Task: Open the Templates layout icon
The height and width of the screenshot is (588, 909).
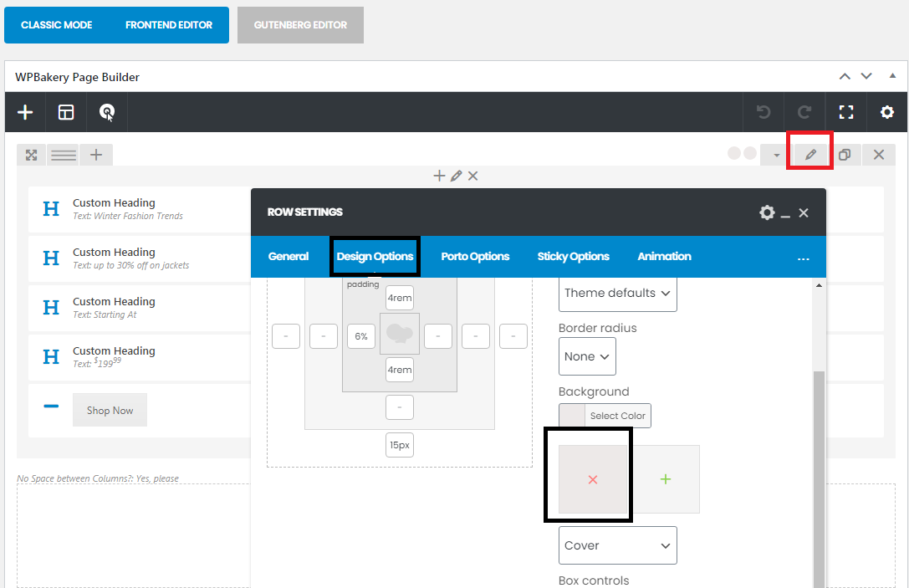Action: (66, 112)
